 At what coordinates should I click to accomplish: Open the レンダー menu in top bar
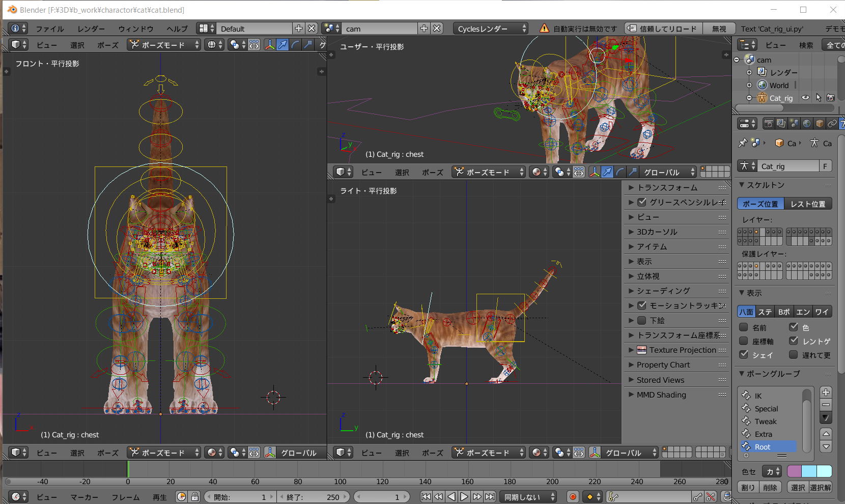click(x=91, y=29)
